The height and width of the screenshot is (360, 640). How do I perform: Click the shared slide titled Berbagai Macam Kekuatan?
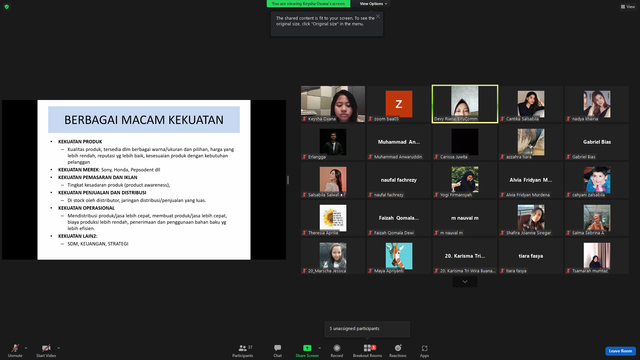pos(144,180)
